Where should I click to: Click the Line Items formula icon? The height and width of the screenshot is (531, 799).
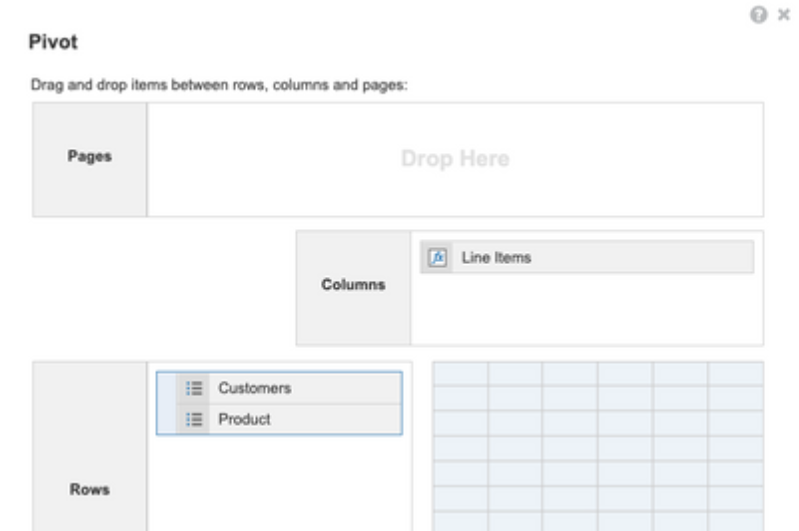click(437, 257)
